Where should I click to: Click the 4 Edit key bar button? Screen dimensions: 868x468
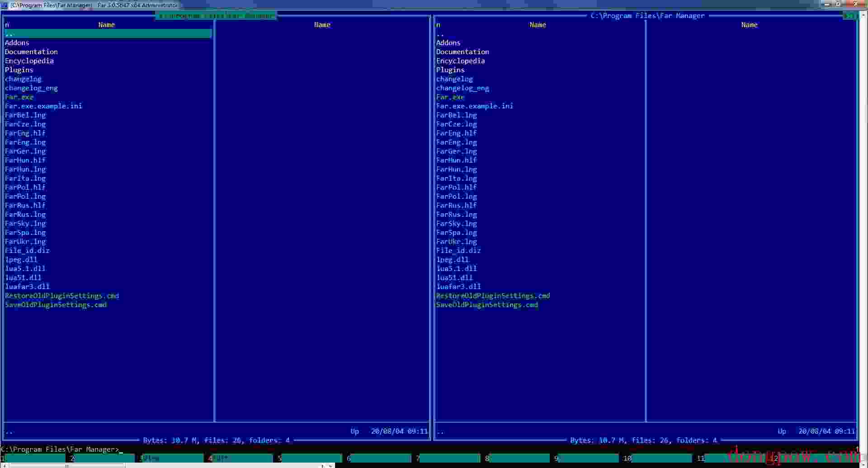pyautogui.click(x=241, y=458)
